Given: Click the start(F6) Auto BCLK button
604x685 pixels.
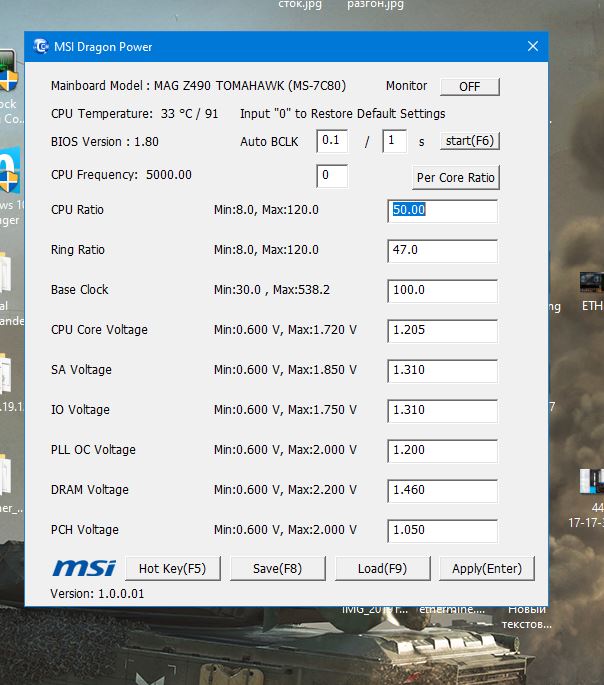Looking at the screenshot, I should [x=469, y=141].
